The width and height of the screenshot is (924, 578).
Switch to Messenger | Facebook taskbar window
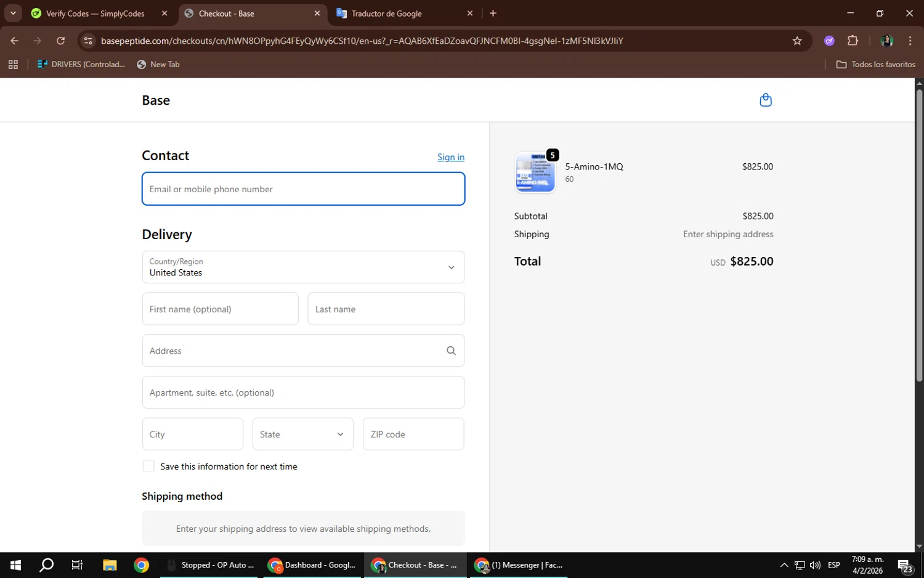point(519,565)
